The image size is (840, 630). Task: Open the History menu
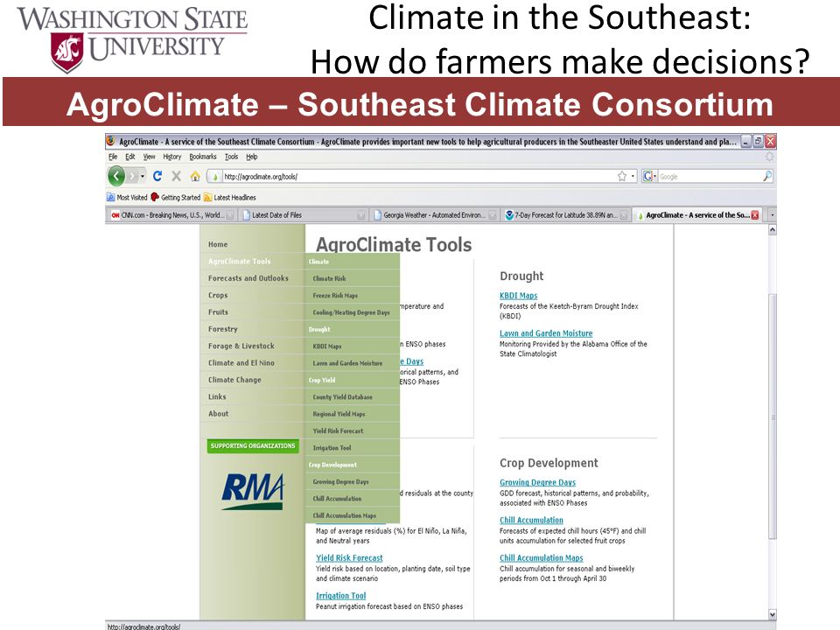[172, 157]
